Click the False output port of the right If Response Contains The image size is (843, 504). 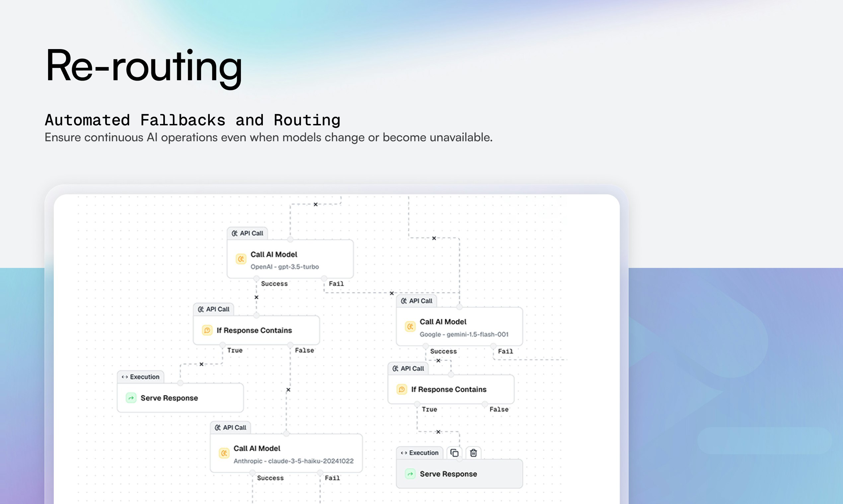tap(485, 404)
